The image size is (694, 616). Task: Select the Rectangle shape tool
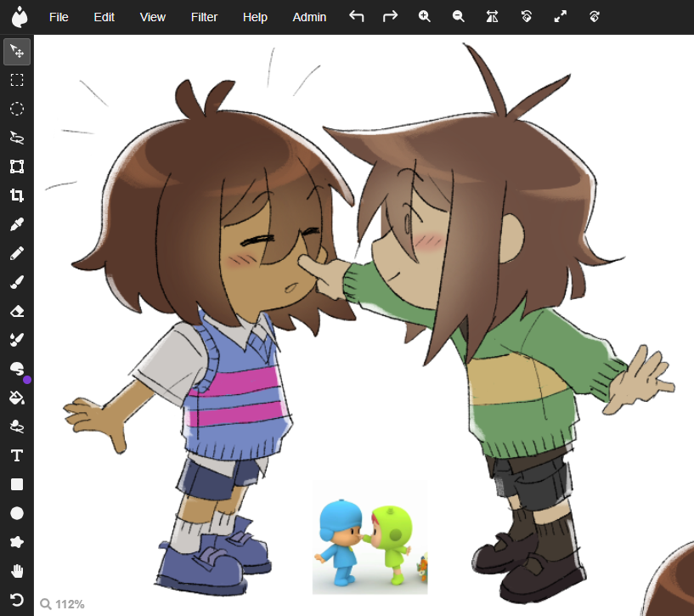(x=17, y=484)
